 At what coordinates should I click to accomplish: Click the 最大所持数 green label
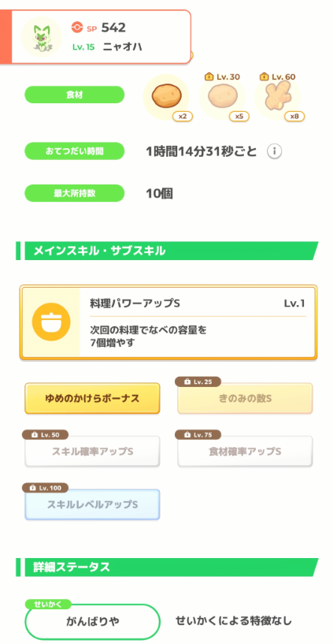pyautogui.click(x=74, y=193)
